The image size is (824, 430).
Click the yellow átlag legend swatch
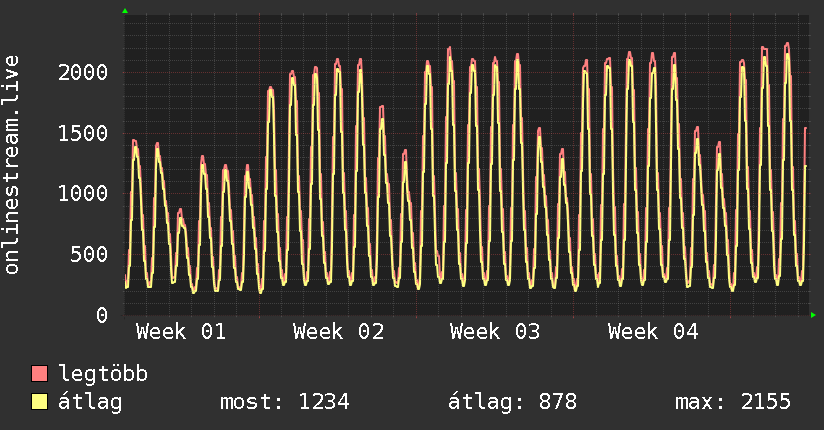tap(40, 402)
